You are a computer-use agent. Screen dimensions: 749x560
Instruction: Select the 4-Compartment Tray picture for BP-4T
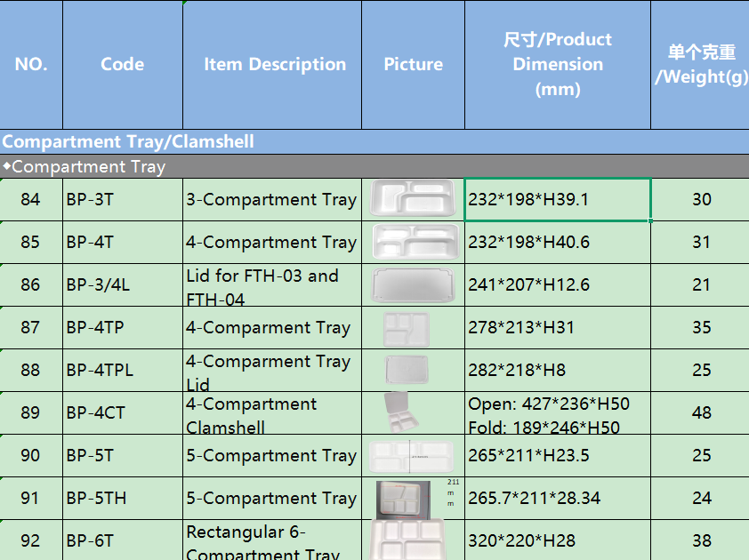click(414, 241)
